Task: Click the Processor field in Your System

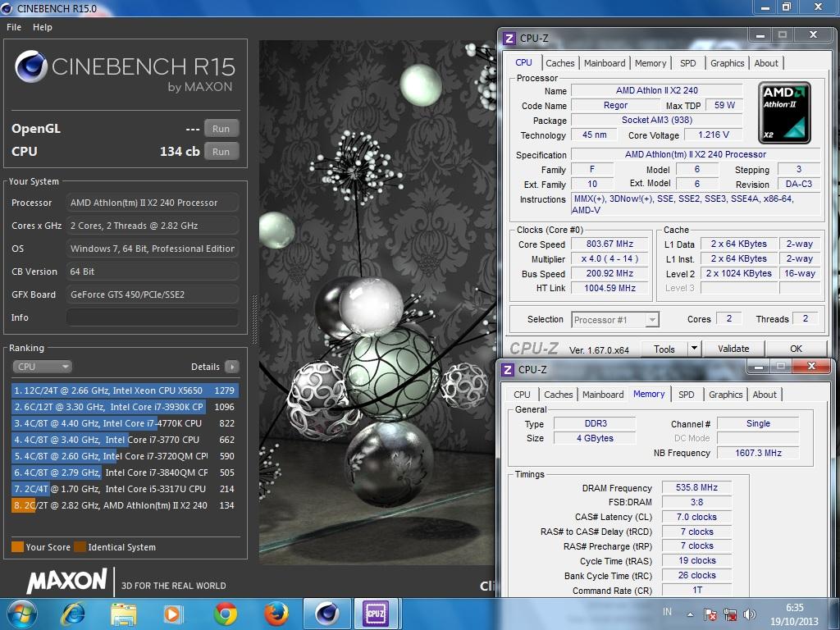Action: point(153,203)
